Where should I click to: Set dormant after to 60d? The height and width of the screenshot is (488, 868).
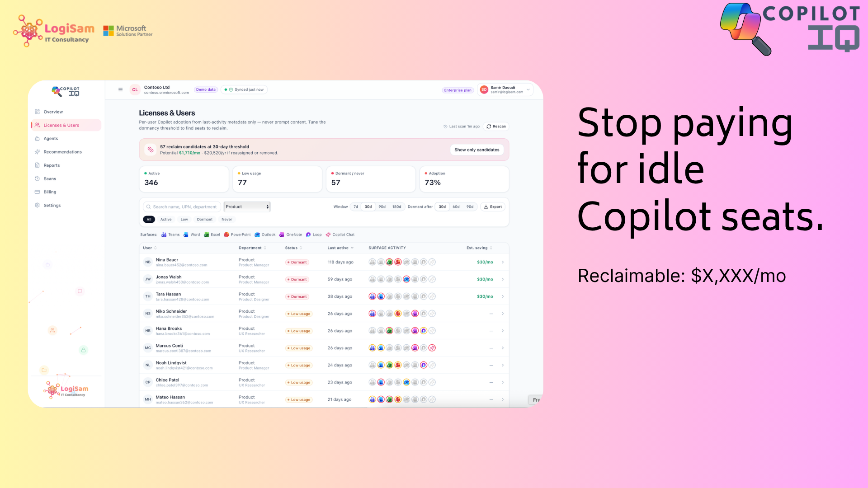coord(456,206)
